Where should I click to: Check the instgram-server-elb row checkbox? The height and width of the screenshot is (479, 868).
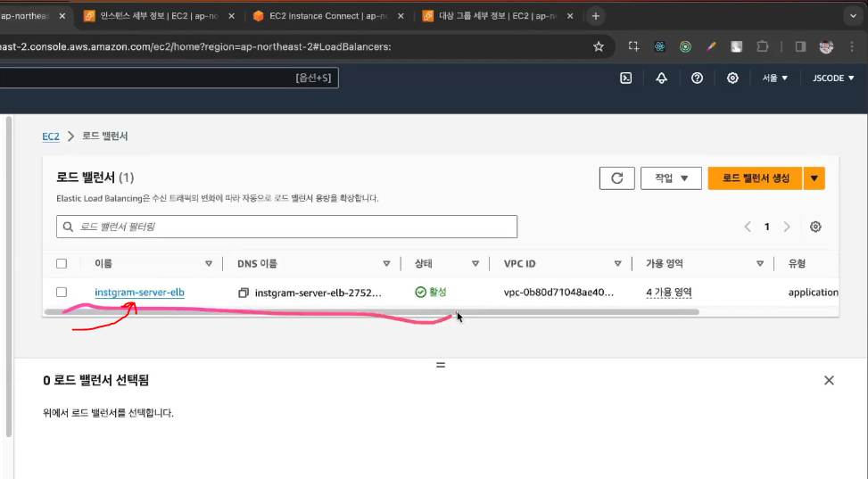62,292
